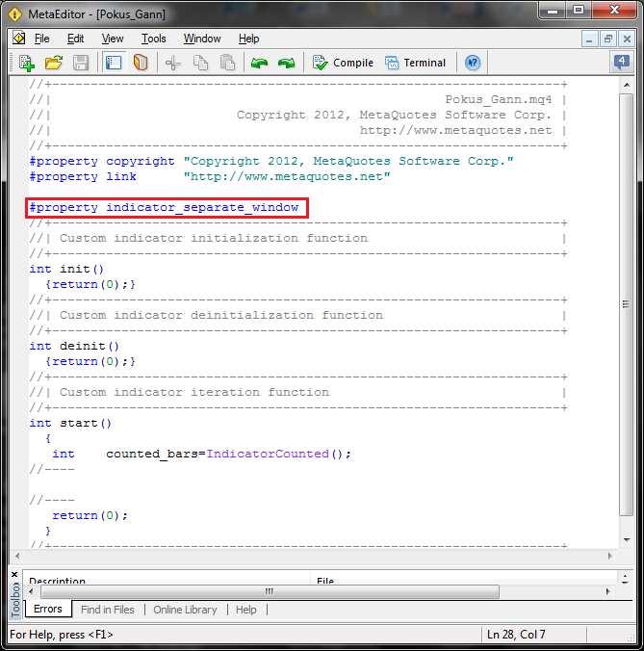Viewport: 644px width, 651px height.
Task: Close the Pokus_Gann document window
Action: coord(627,39)
